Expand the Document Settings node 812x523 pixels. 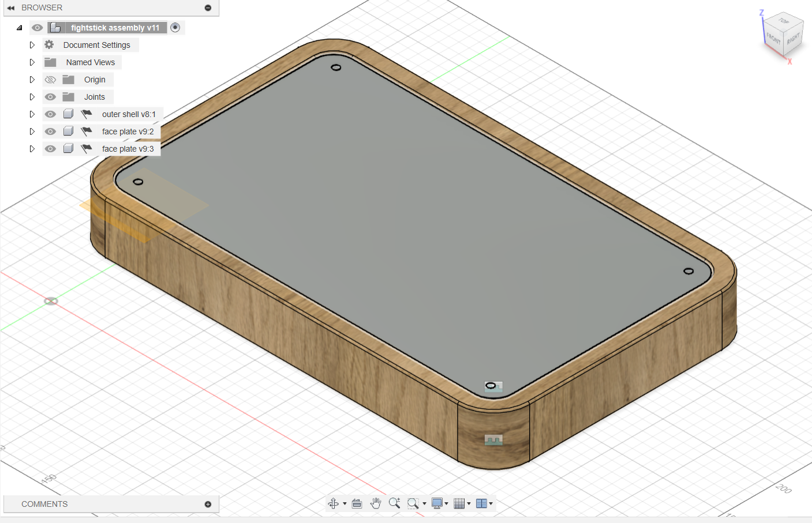[x=32, y=45]
